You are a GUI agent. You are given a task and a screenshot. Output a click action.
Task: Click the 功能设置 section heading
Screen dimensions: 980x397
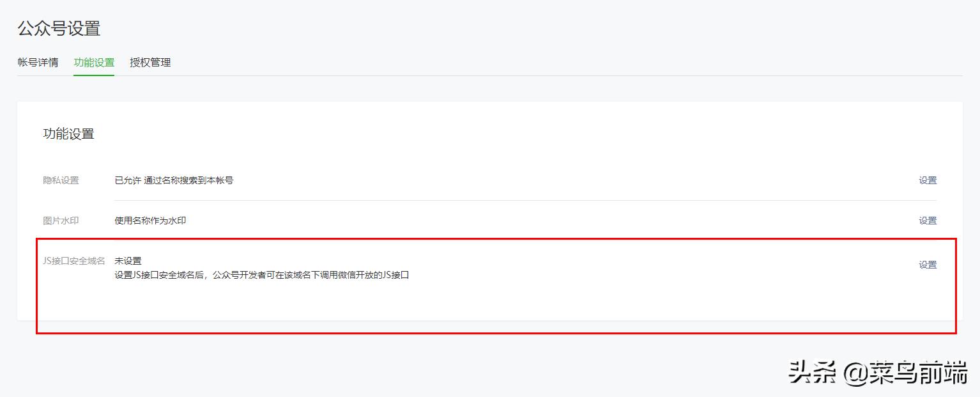point(69,134)
